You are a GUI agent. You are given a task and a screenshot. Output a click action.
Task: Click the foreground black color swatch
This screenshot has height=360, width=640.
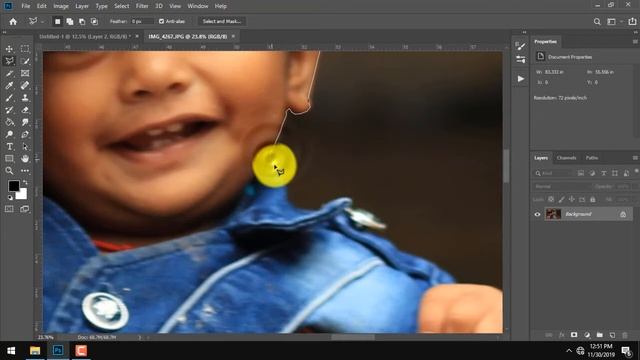(x=13, y=186)
